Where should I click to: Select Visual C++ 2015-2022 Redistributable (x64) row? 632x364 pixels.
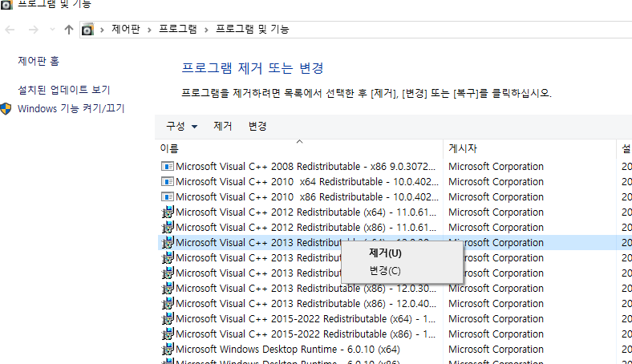(x=305, y=319)
